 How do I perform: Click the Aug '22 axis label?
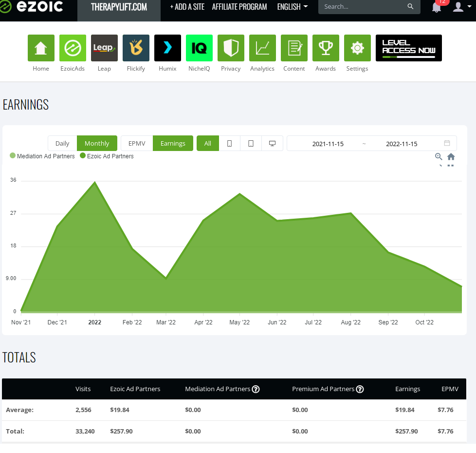(x=350, y=322)
